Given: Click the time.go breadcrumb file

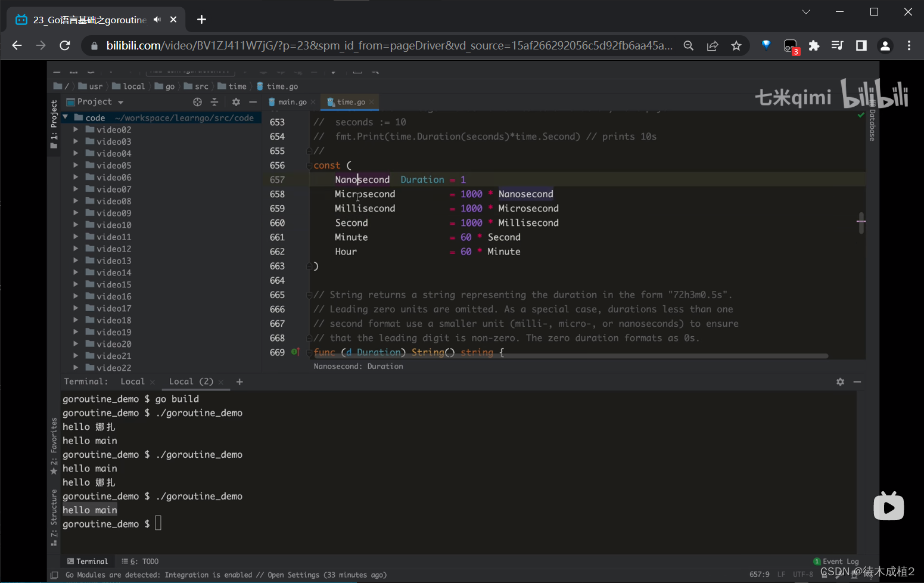Looking at the screenshot, I should (x=277, y=86).
